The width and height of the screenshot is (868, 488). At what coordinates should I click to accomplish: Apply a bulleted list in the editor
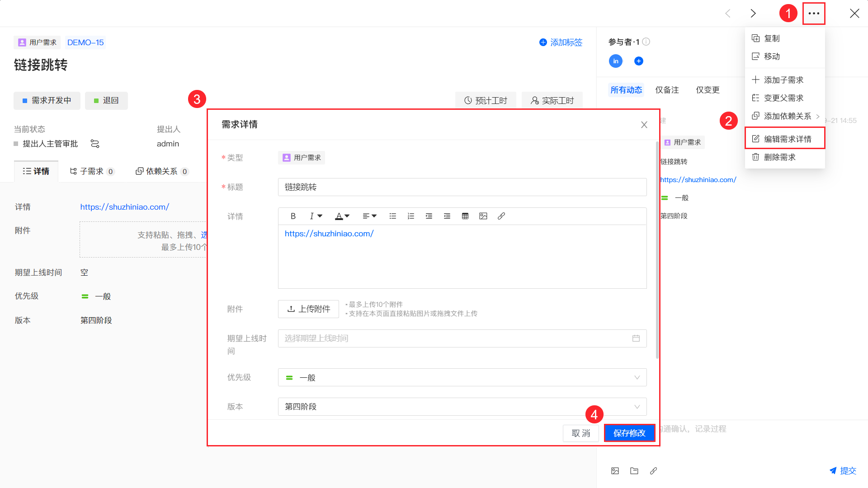pos(392,216)
